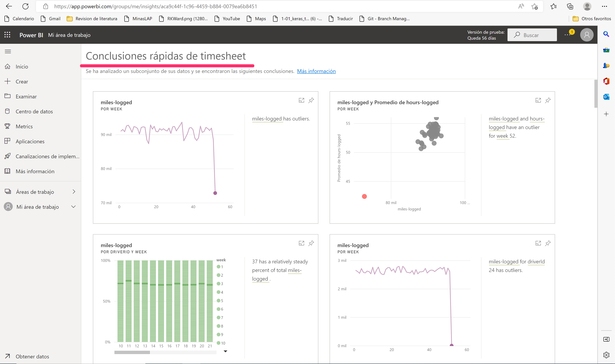
Task: Click the browser address bar URL
Action: 156,6
